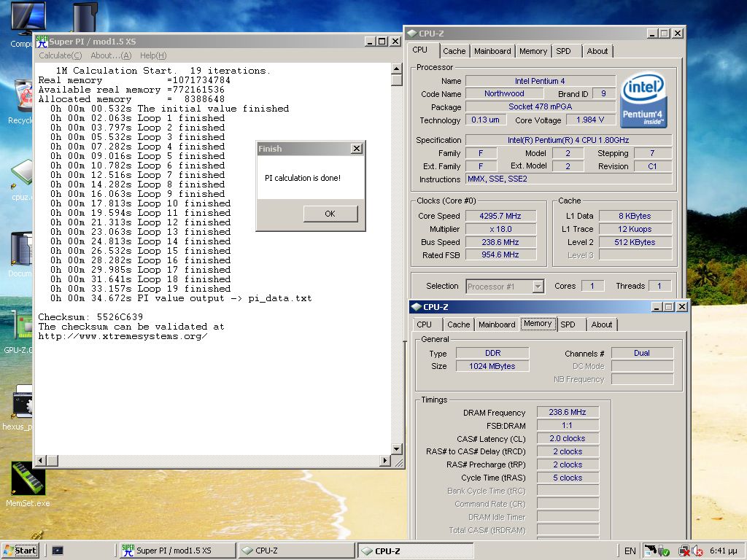Open the MemSet.exe desktop icon

coord(28,478)
